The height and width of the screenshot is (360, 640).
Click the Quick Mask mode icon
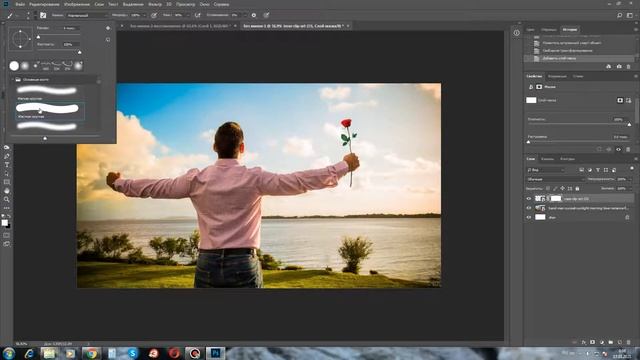click(7, 235)
